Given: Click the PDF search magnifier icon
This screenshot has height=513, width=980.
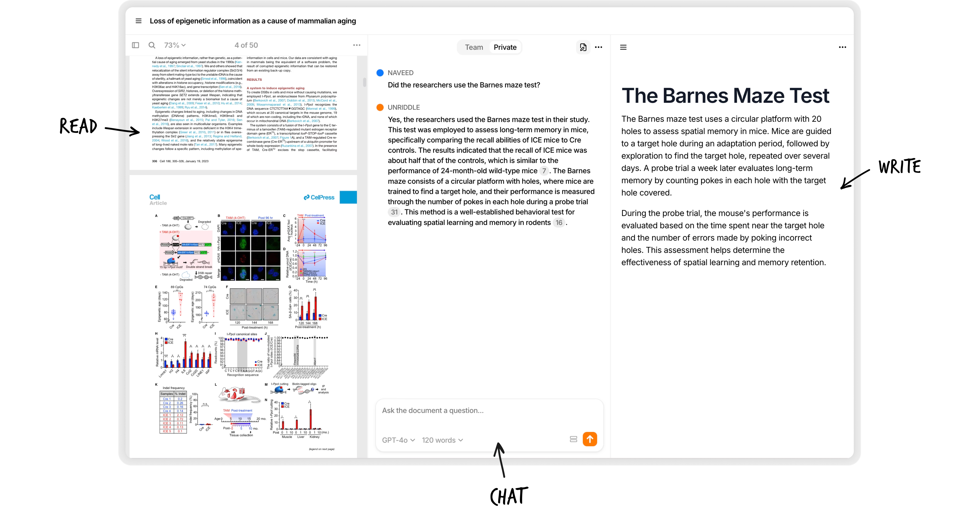Looking at the screenshot, I should [152, 45].
